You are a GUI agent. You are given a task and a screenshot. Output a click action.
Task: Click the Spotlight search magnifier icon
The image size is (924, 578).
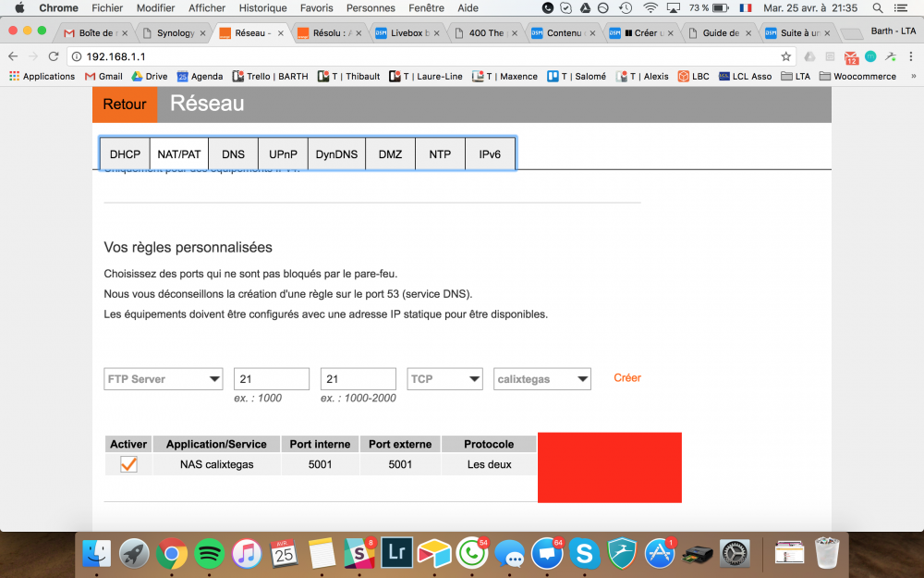coord(878,8)
